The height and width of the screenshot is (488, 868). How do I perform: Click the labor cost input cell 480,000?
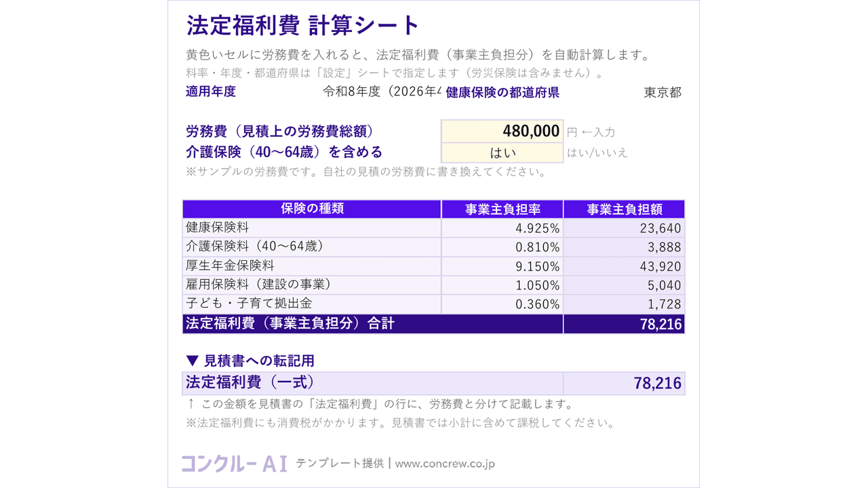pyautogui.click(x=502, y=131)
